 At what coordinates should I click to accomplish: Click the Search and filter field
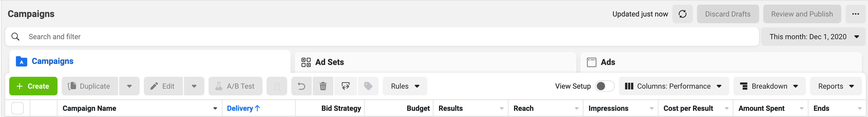[x=382, y=37]
